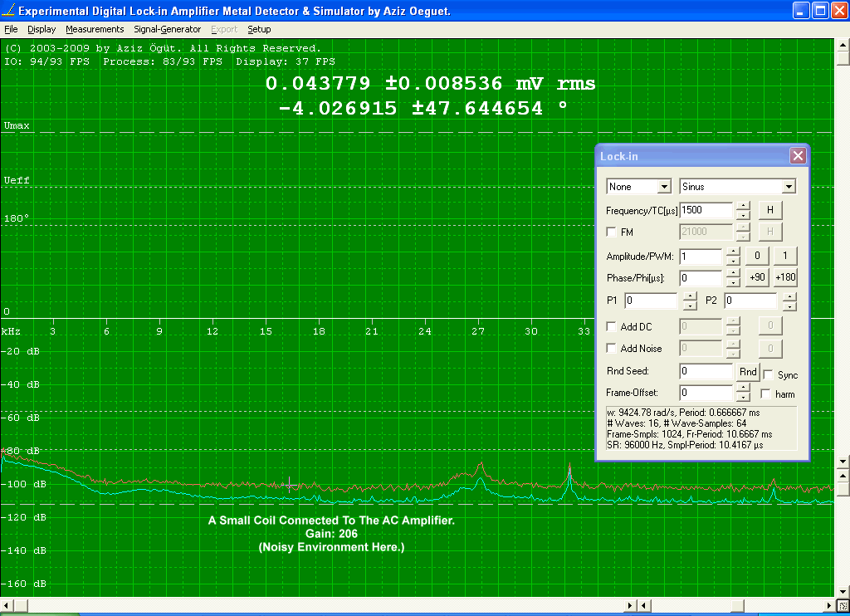This screenshot has height=616, width=850.
Task: Click the bottom-right corner resize icon
Action: [x=843, y=605]
